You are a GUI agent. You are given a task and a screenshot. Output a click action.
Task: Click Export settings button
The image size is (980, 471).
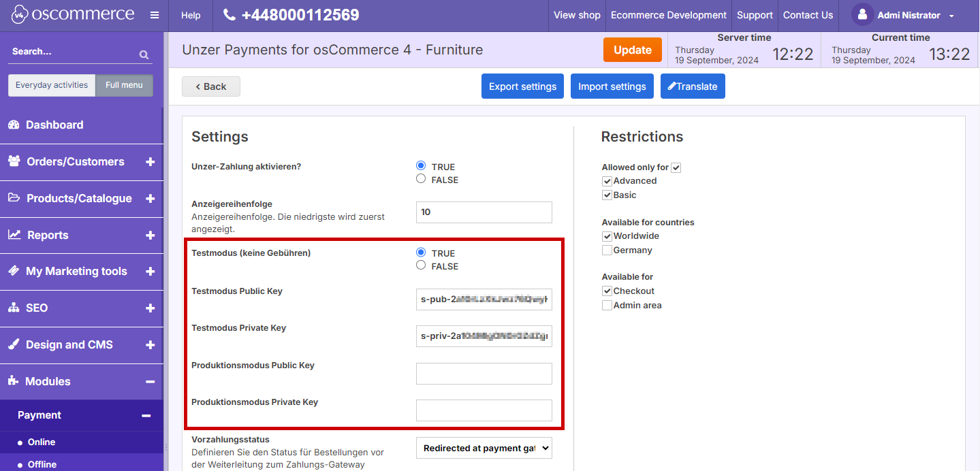click(x=522, y=86)
